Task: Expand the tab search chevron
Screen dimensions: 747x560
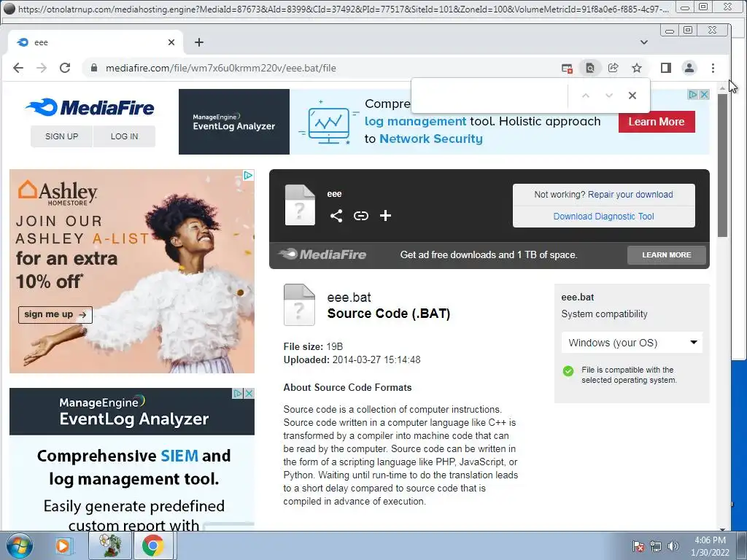Action: (644, 42)
